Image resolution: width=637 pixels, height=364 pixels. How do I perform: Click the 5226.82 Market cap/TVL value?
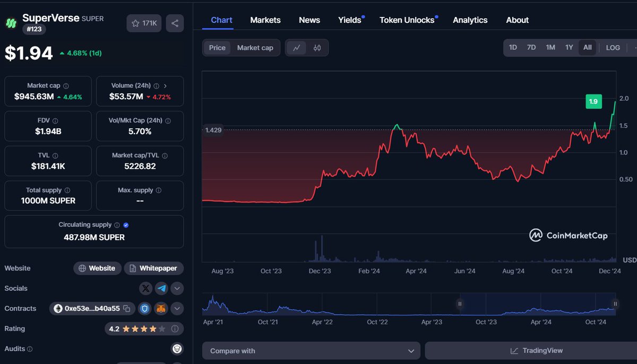click(140, 166)
